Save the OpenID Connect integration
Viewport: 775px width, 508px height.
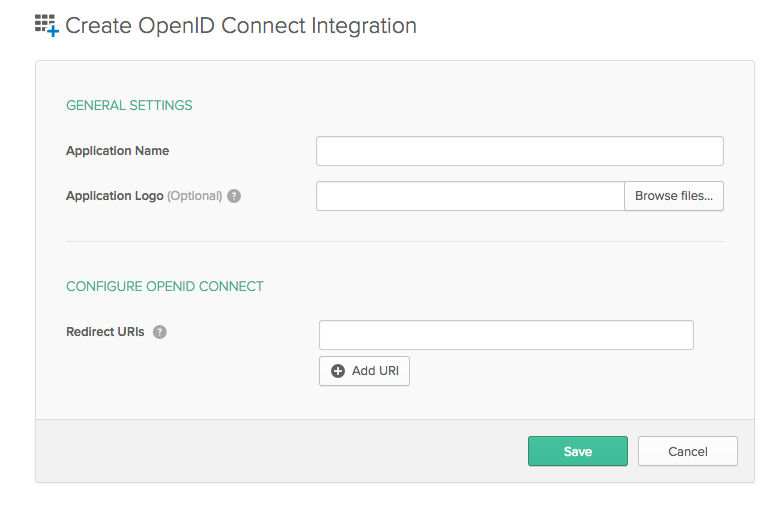[x=577, y=451]
